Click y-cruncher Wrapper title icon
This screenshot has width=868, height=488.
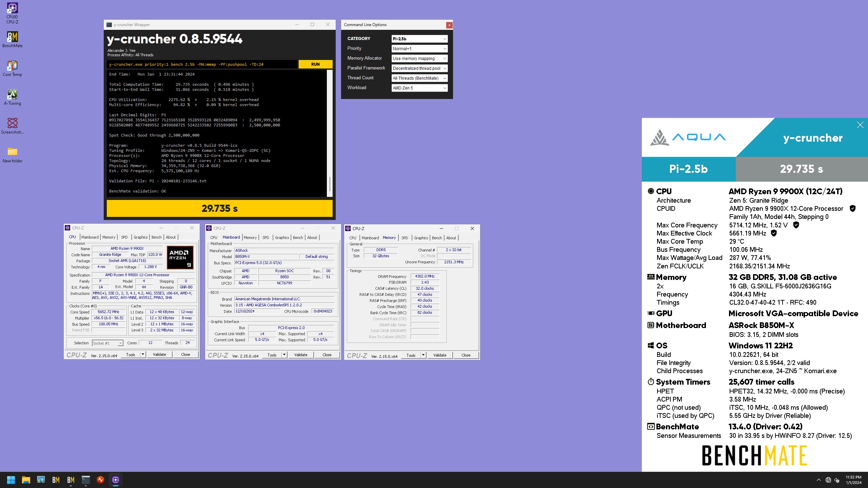pos(109,25)
